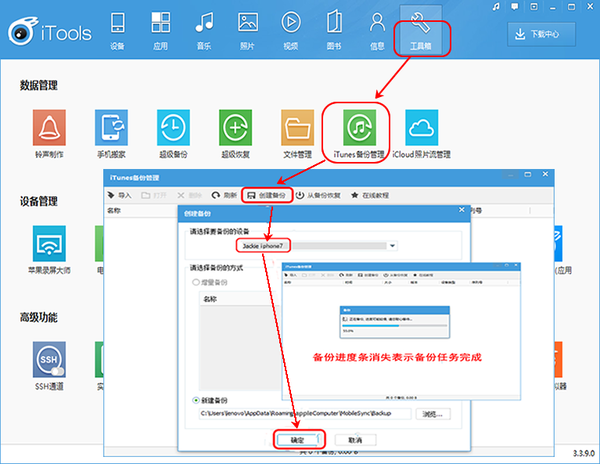Click 浏览 browse button
This screenshot has width=600, height=464.
(433, 414)
